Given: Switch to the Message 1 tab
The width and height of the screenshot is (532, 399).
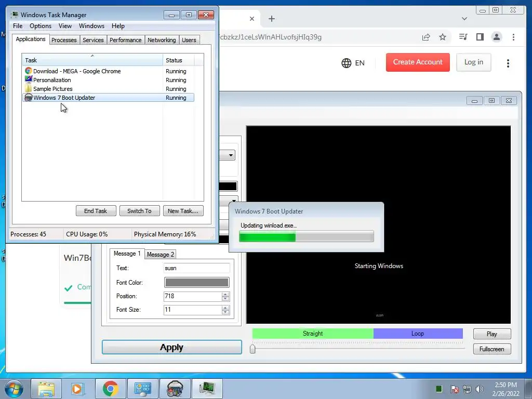Looking at the screenshot, I should pyautogui.click(x=127, y=254).
